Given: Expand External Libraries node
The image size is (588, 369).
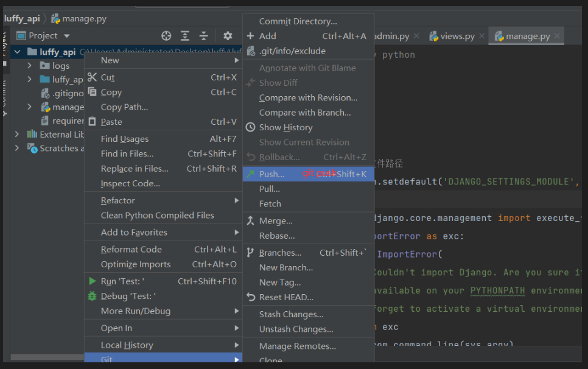Looking at the screenshot, I should tap(17, 134).
